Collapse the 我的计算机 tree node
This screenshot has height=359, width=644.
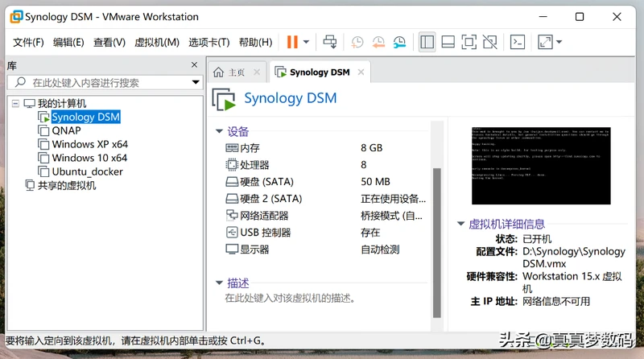[15, 103]
